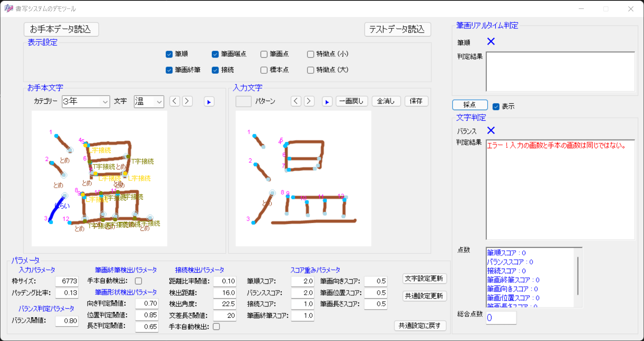
Task: Click the blue X beside 筆順
Action: pos(491,42)
